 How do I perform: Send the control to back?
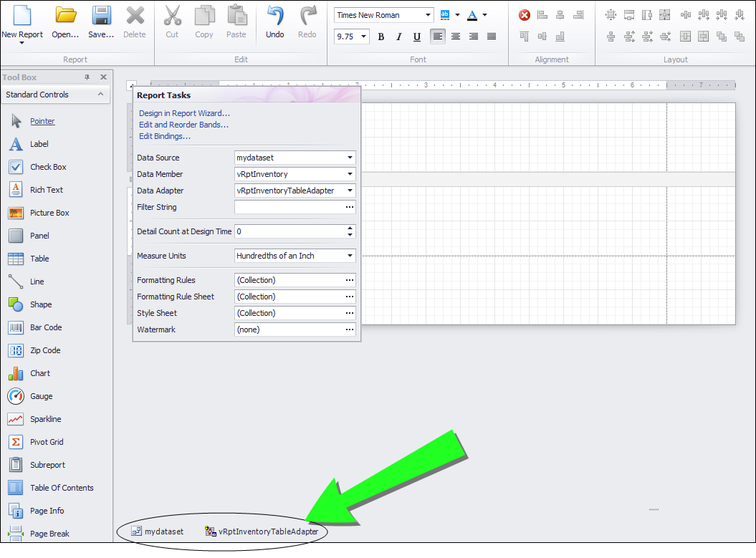coord(739,37)
